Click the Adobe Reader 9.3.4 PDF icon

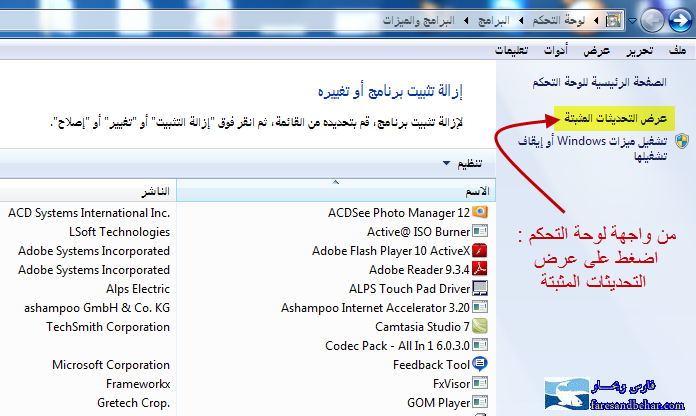480,270
